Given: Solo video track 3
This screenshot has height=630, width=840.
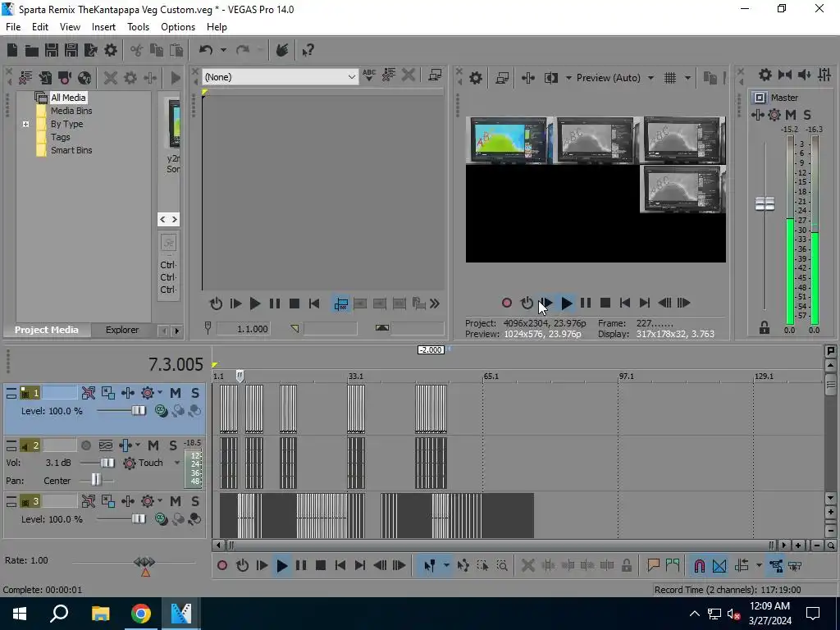Looking at the screenshot, I should tap(195, 501).
